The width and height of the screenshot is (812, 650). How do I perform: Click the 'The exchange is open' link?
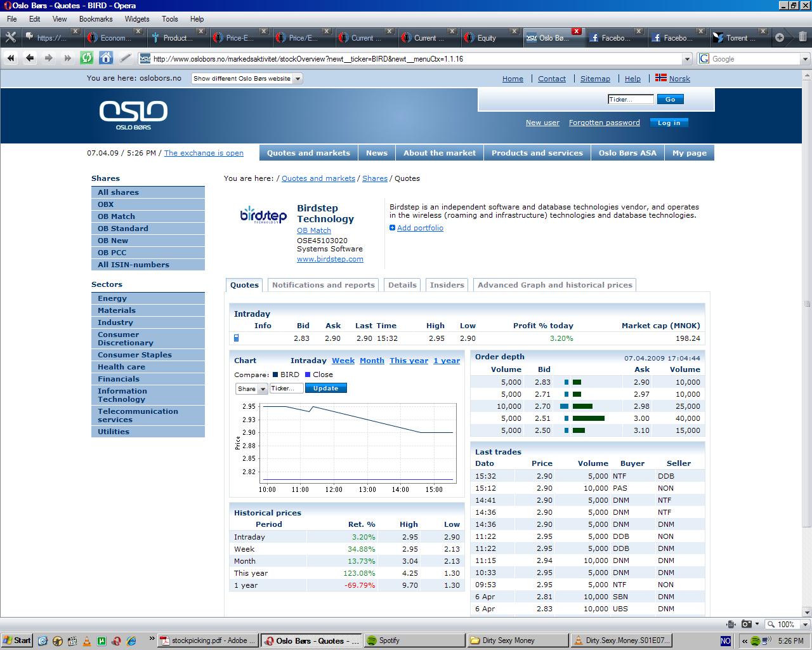(x=204, y=153)
